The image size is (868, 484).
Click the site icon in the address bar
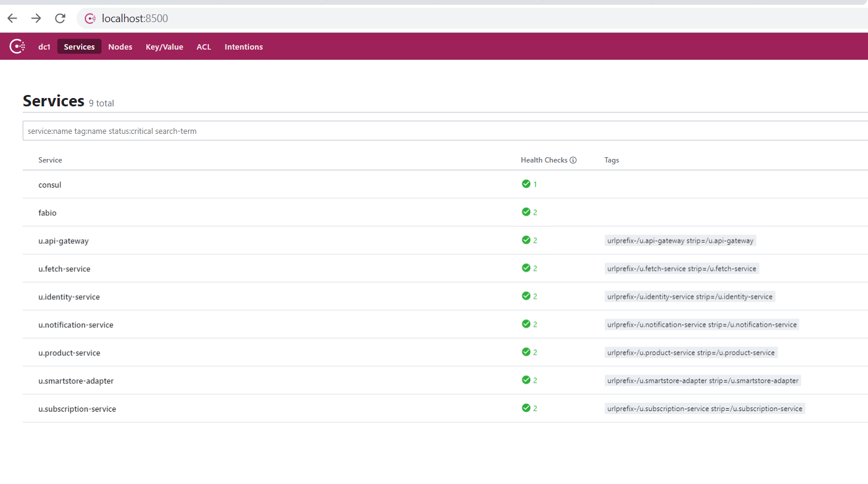point(90,19)
